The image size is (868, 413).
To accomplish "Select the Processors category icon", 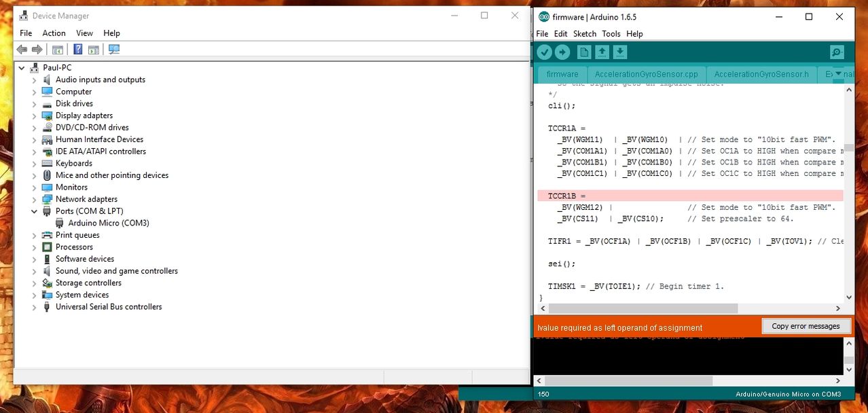I will tap(47, 247).
